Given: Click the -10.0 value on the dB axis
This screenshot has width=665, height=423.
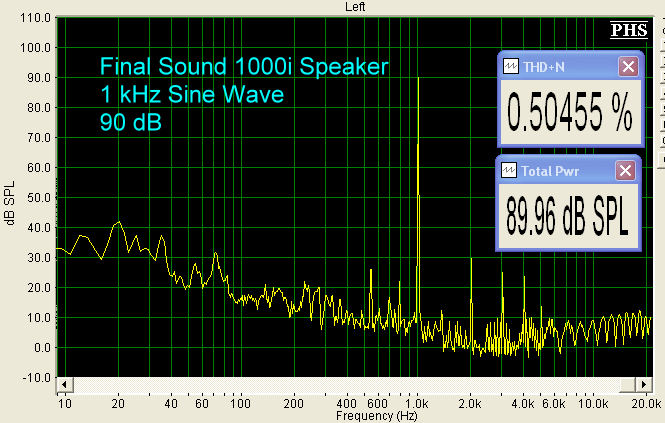Looking at the screenshot, I should tap(36, 378).
